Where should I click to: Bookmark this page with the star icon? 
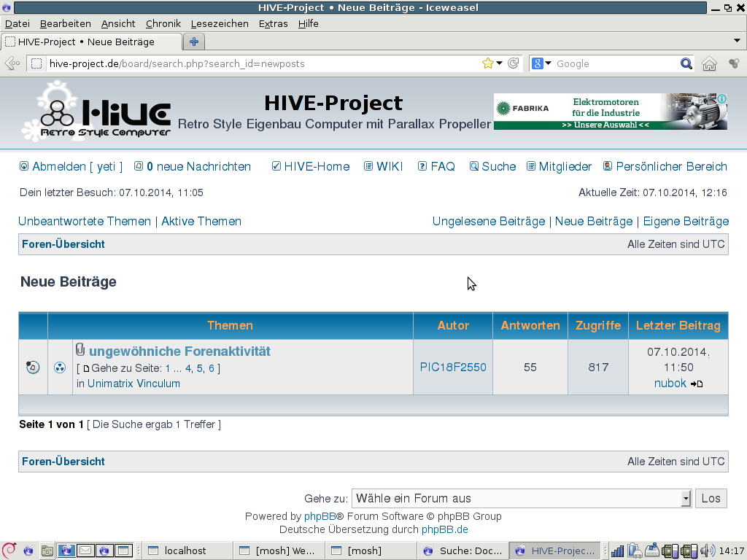(487, 63)
